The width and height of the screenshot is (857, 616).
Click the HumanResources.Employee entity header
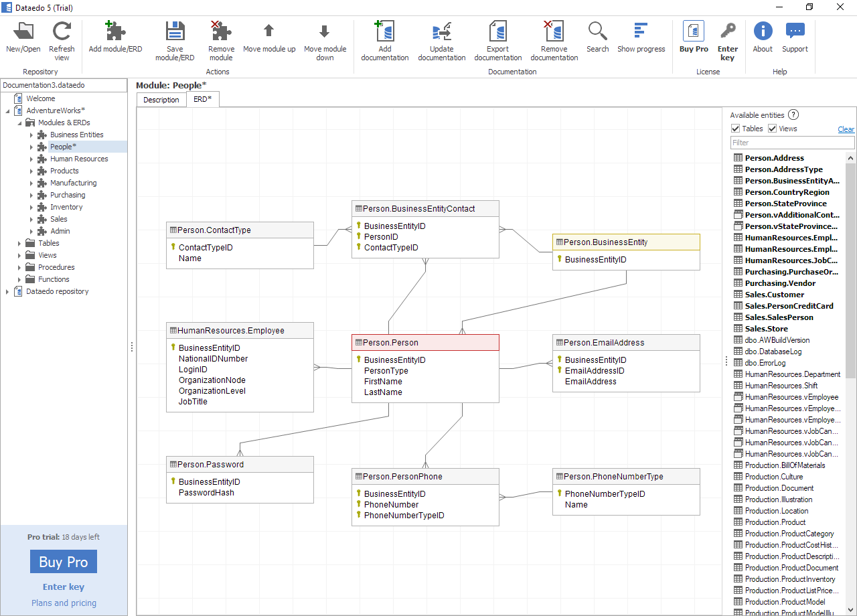coord(240,331)
